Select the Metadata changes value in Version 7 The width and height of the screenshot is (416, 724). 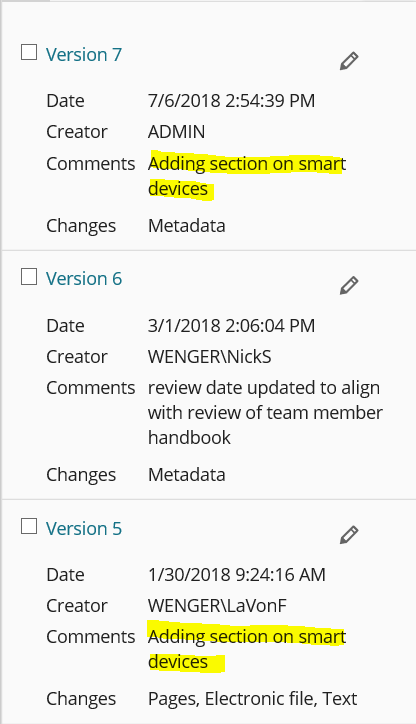[x=187, y=226]
